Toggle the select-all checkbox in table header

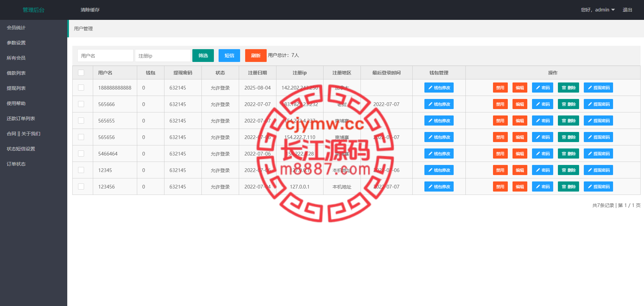point(81,73)
